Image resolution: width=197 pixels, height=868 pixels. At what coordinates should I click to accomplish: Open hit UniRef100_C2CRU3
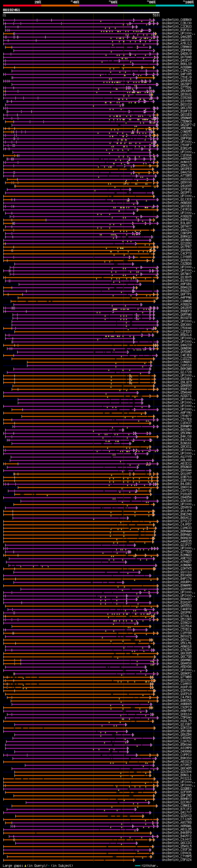(x=177, y=26)
